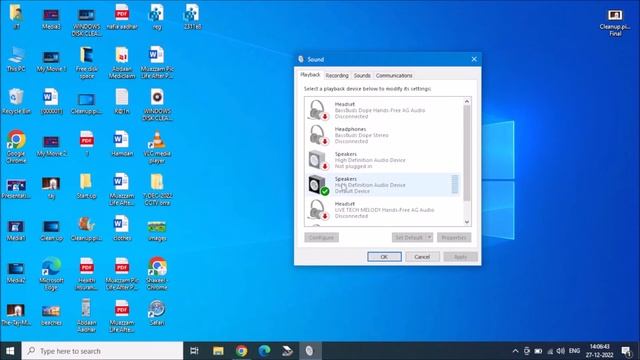Select the Ramzan Word document
The width and height of the screenshot is (640, 360).
click(x=122, y=144)
